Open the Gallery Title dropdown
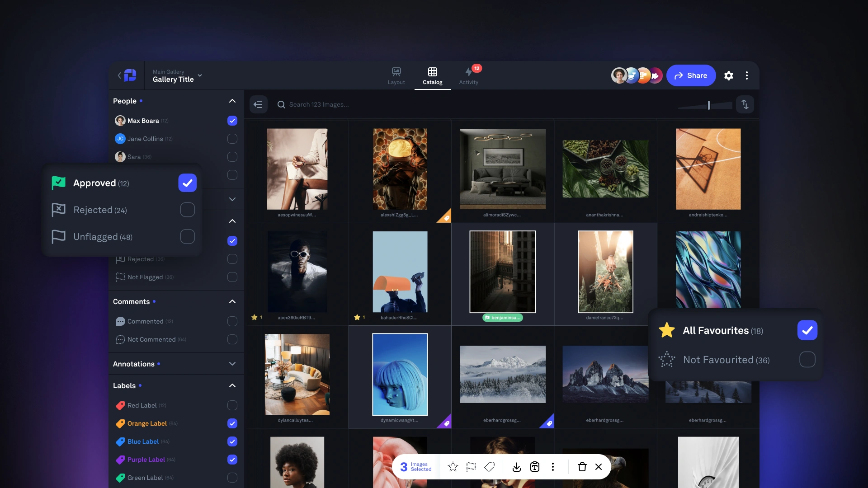868x488 pixels. click(x=200, y=76)
